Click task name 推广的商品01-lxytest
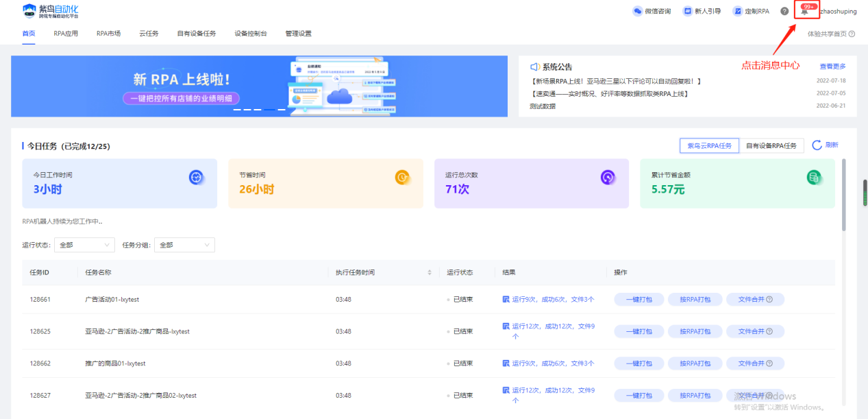Viewport: 868px width, 419px height. coord(115,363)
